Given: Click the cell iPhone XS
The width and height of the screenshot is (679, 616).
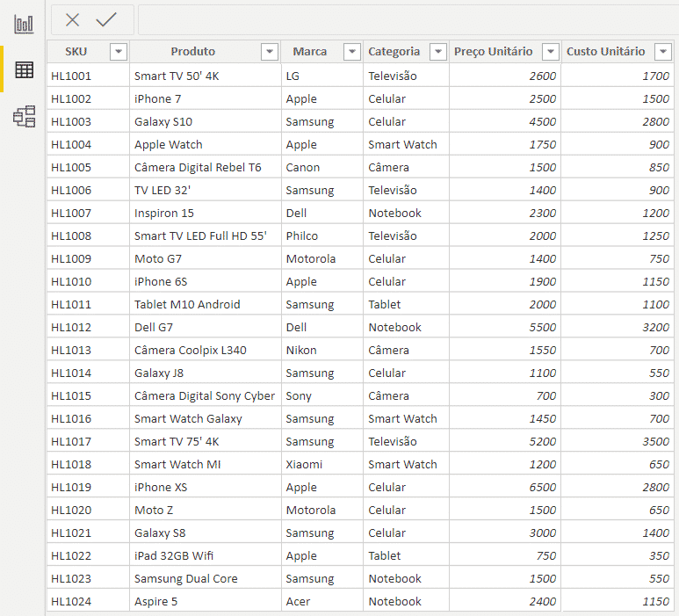Looking at the screenshot, I should 206,488.
